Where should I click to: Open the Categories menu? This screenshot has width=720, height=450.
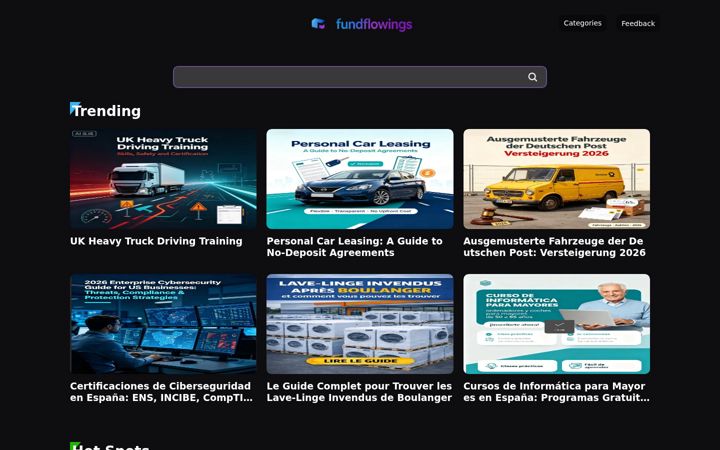[x=582, y=23]
